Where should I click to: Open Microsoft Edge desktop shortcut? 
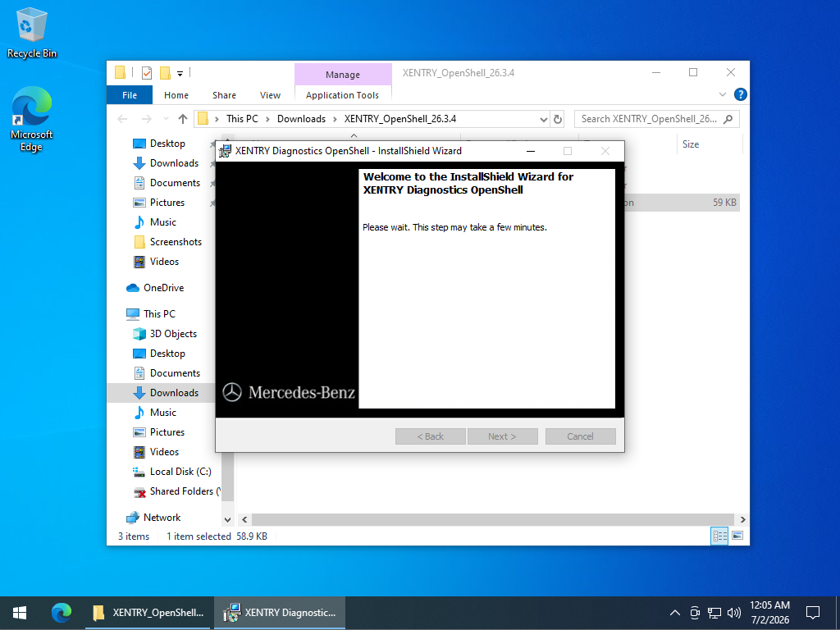(x=32, y=119)
